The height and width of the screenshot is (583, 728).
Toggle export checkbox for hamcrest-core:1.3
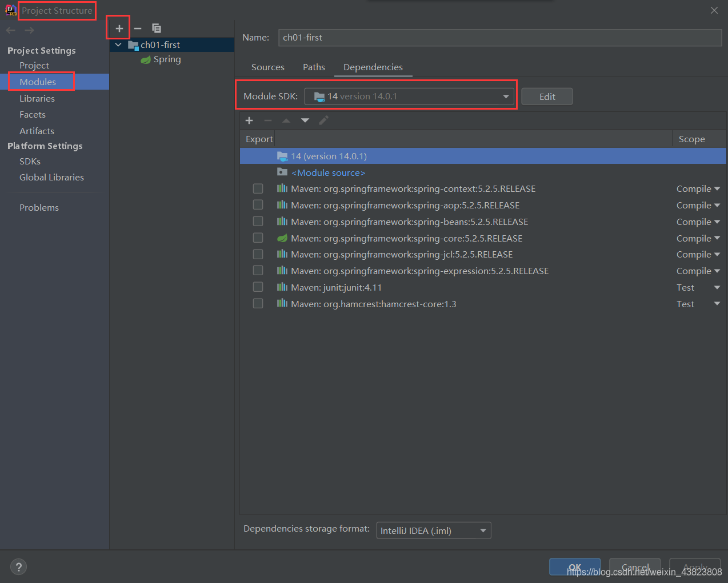[x=258, y=303]
